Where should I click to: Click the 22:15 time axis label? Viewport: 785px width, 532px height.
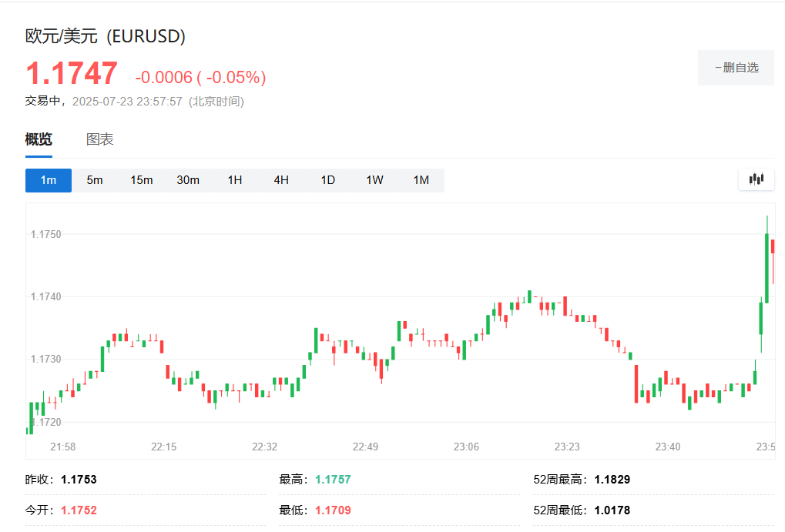point(164,447)
